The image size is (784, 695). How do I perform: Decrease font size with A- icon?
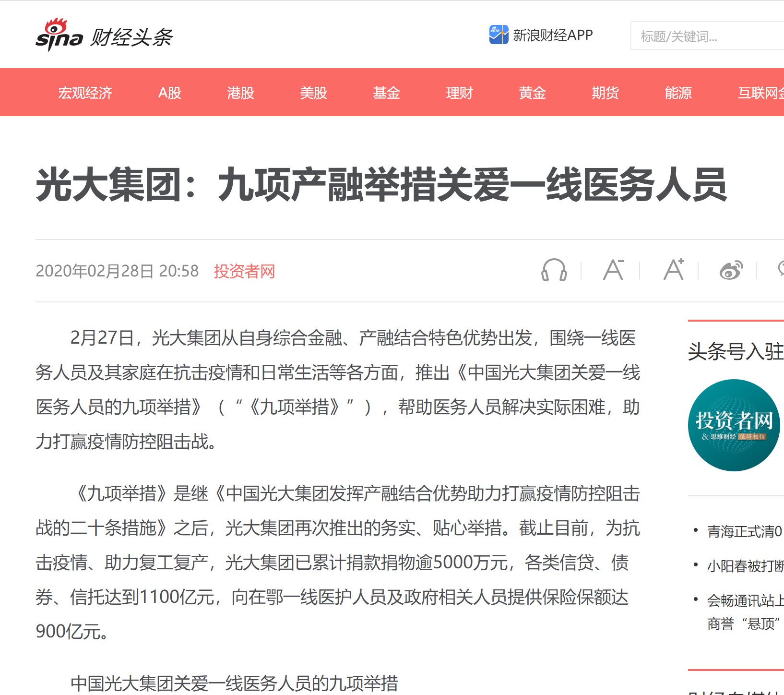click(x=613, y=270)
